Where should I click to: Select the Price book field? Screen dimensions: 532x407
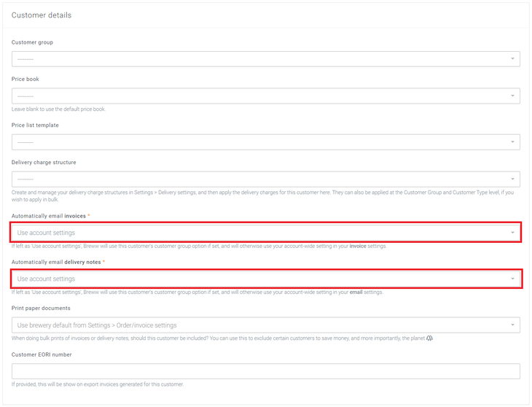pos(265,96)
